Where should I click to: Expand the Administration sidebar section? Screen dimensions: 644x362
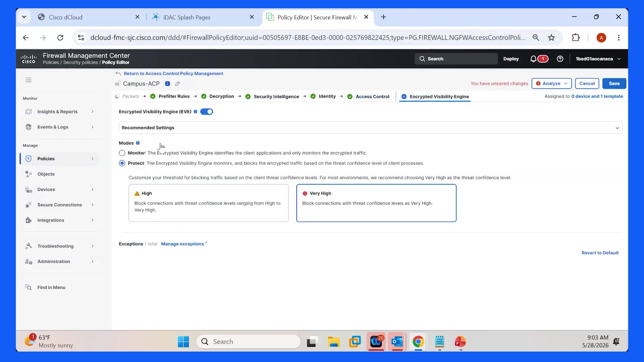(x=60, y=261)
